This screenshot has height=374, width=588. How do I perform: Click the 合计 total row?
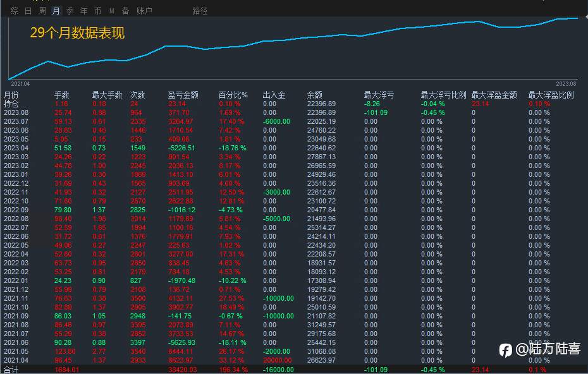[x=294, y=370]
